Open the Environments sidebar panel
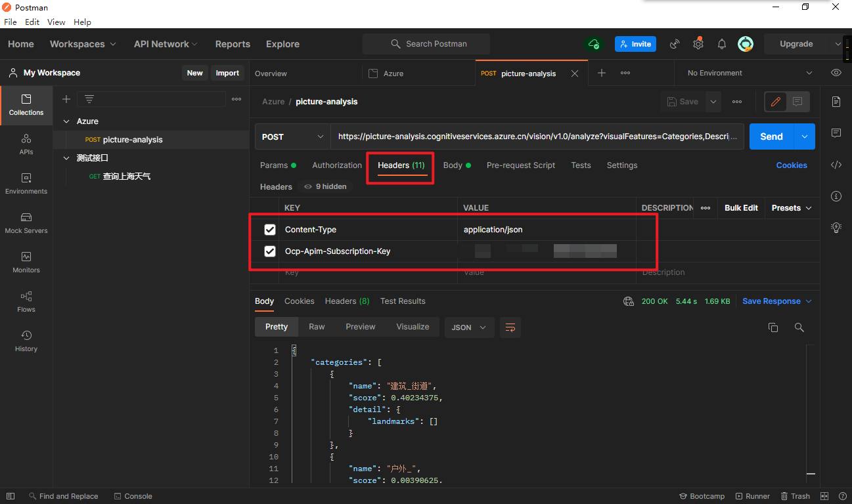Viewport: 852px width, 504px height. click(26, 184)
